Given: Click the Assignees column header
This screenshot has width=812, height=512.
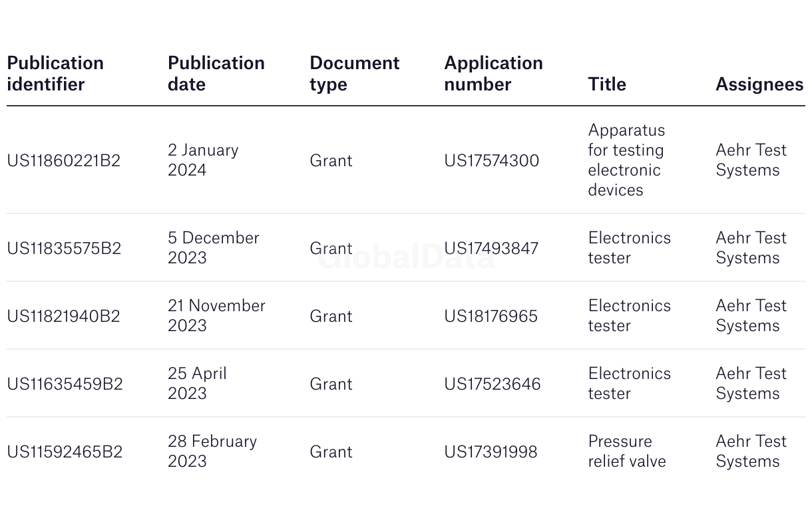Looking at the screenshot, I should click(759, 84).
